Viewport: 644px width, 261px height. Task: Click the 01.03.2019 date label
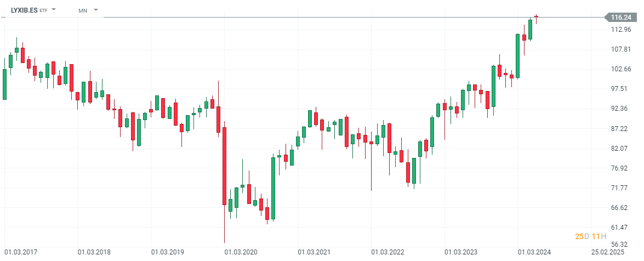pyautogui.click(x=167, y=252)
